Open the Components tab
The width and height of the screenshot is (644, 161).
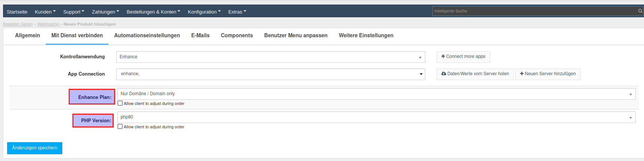point(237,35)
